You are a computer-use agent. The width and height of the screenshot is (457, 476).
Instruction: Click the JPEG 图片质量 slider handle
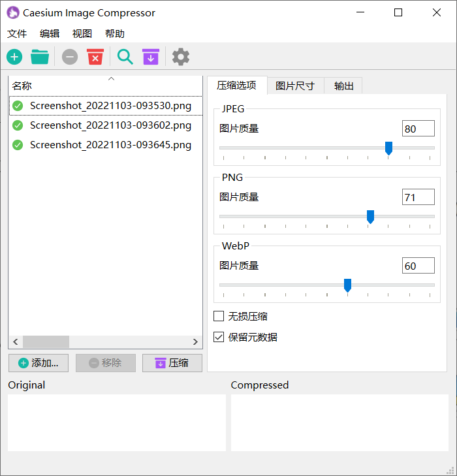click(x=388, y=148)
